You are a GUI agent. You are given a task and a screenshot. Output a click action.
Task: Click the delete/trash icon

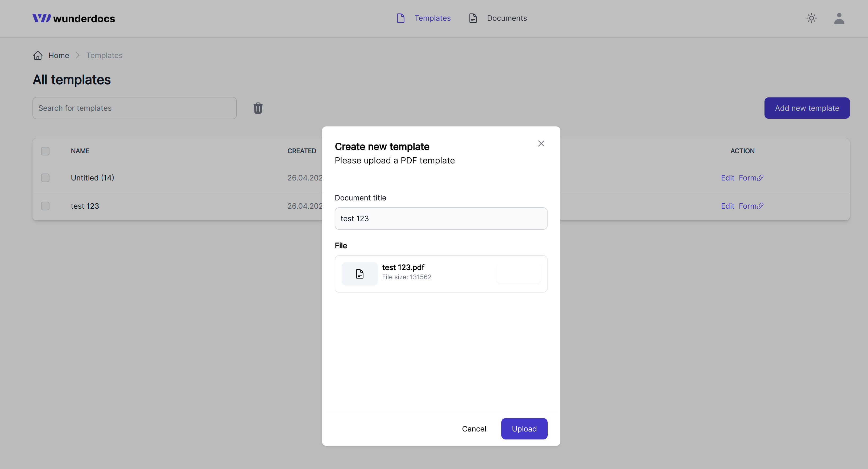[257, 108]
